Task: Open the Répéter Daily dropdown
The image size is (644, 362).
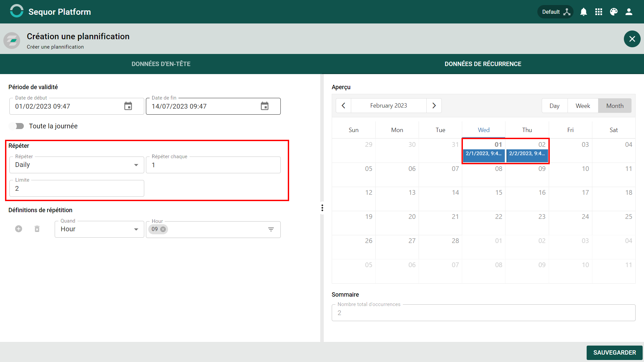Action: (x=77, y=165)
